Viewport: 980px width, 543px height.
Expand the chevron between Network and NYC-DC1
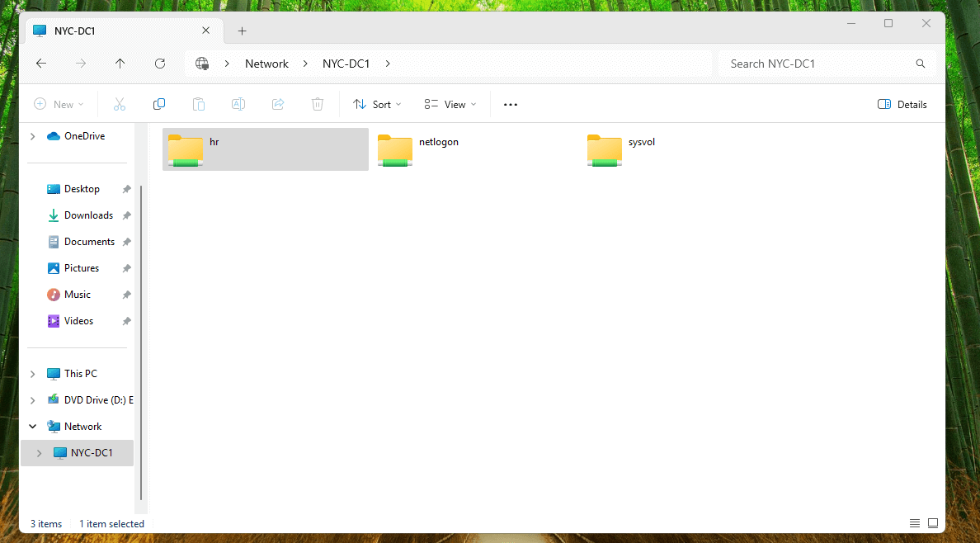pos(305,64)
